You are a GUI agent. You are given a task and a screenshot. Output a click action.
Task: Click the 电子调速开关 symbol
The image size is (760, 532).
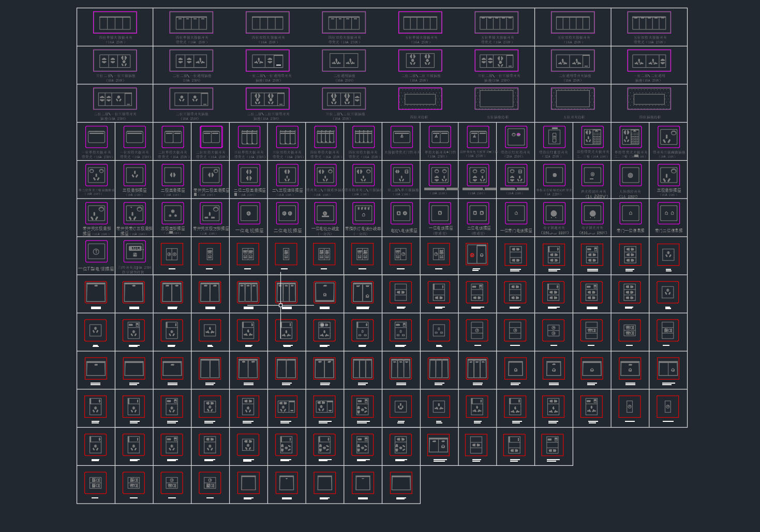[554, 213]
